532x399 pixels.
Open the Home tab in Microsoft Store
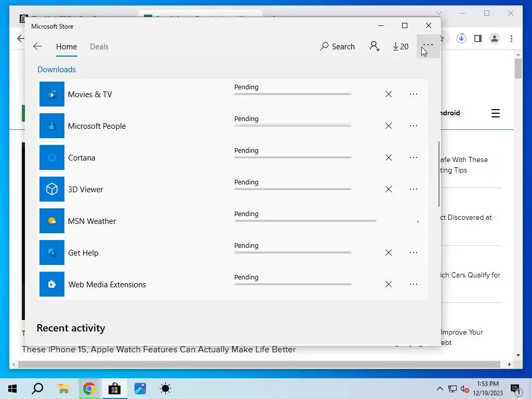pos(66,46)
